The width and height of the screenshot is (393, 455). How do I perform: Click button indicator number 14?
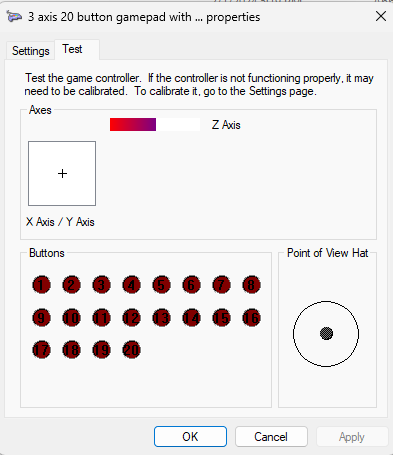click(191, 318)
